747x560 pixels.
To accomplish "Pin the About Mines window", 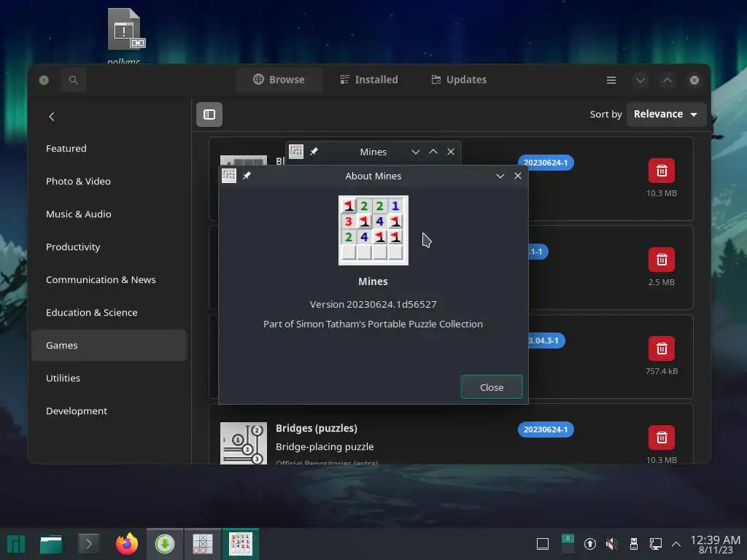I will [x=247, y=176].
